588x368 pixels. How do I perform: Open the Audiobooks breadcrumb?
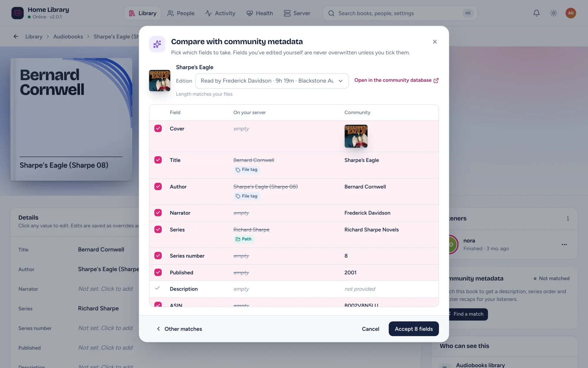[68, 37]
